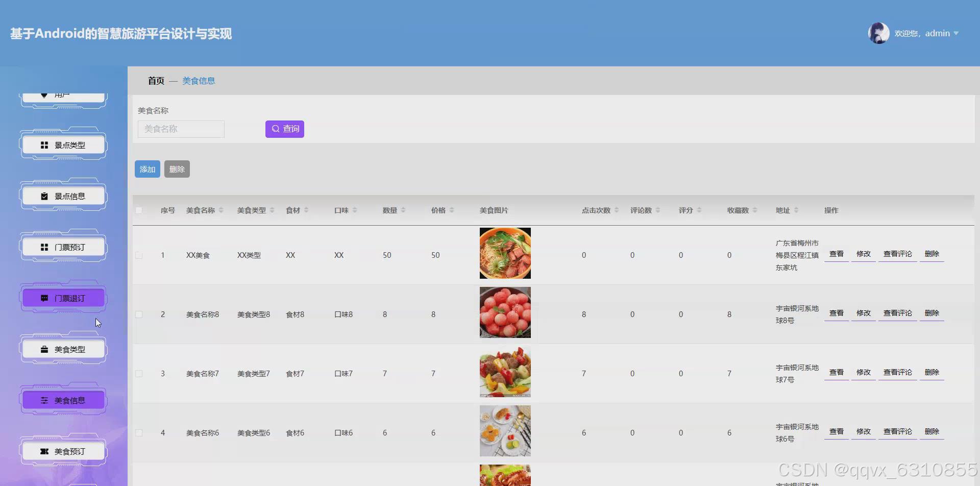Open the 景点信息 sidebar menu
This screenshot has height=486, width=980.
pos(63,197)
